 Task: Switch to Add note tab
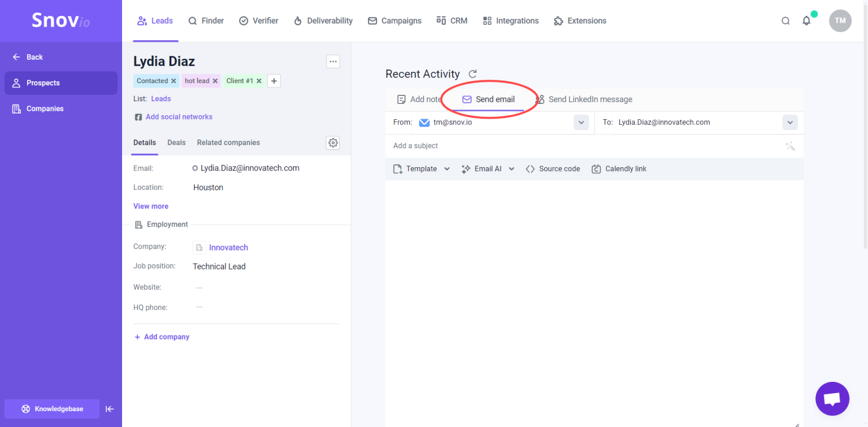point(419,99)
